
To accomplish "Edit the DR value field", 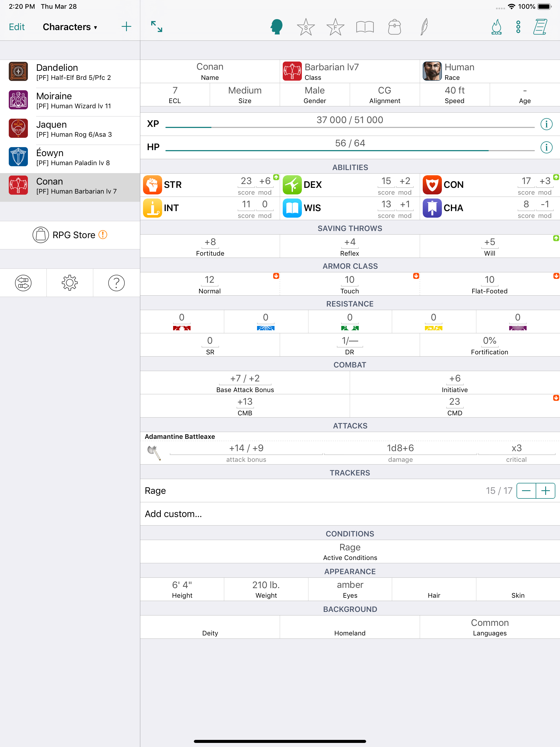I will click(349, 345).
